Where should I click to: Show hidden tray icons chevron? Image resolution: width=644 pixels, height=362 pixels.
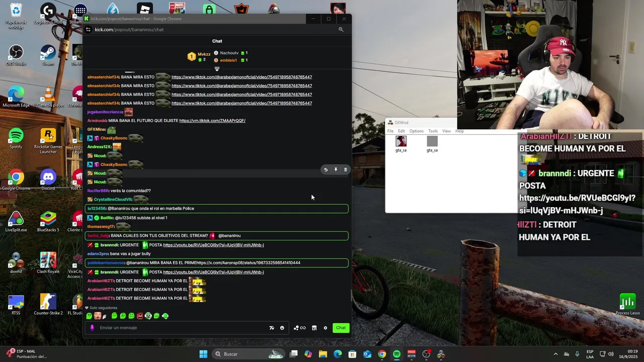coord(555,354)
